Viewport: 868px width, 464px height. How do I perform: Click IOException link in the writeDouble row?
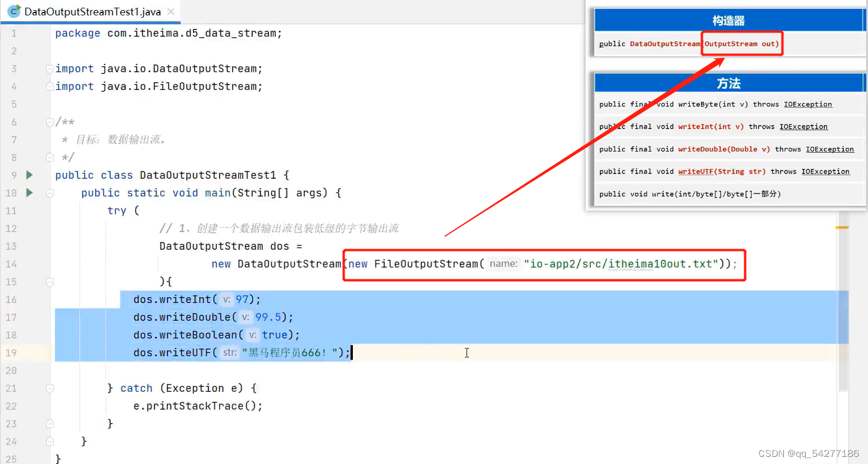[x=830, y=149]
